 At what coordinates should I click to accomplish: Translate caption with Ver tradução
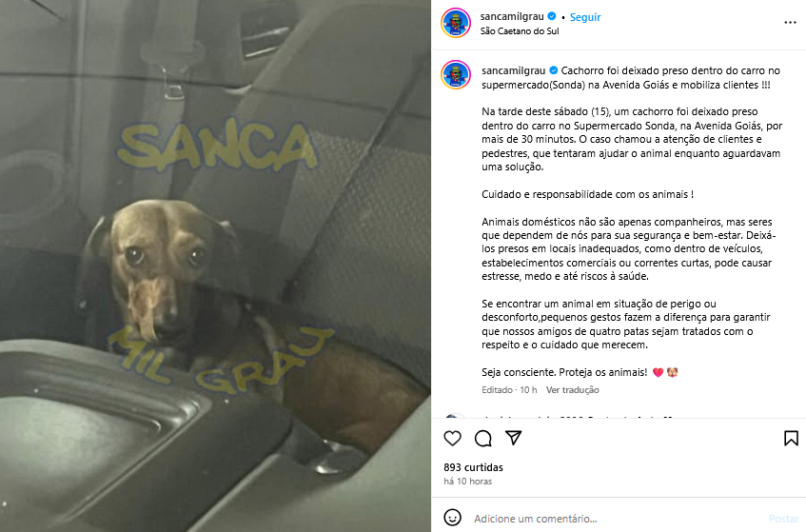(572, 389)
